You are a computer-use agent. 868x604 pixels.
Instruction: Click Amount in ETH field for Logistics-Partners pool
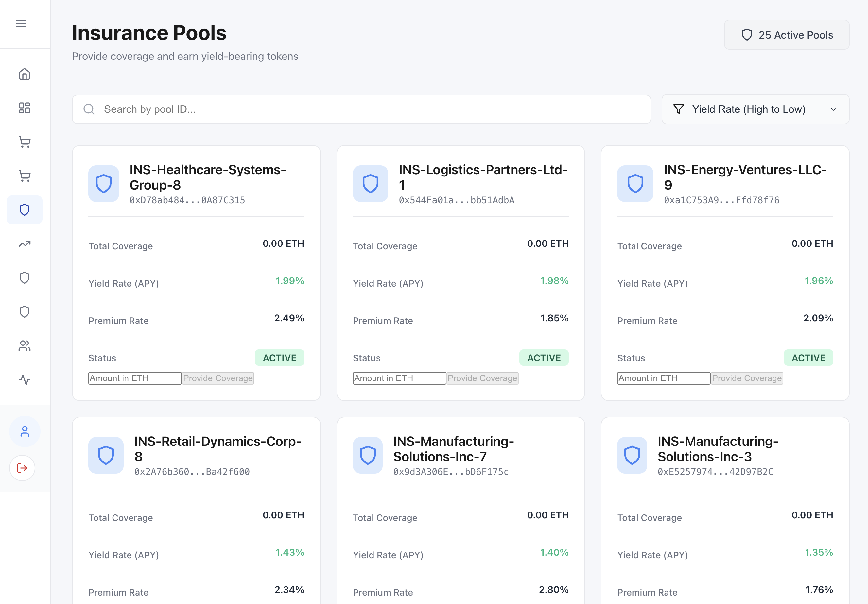(399, 378)
